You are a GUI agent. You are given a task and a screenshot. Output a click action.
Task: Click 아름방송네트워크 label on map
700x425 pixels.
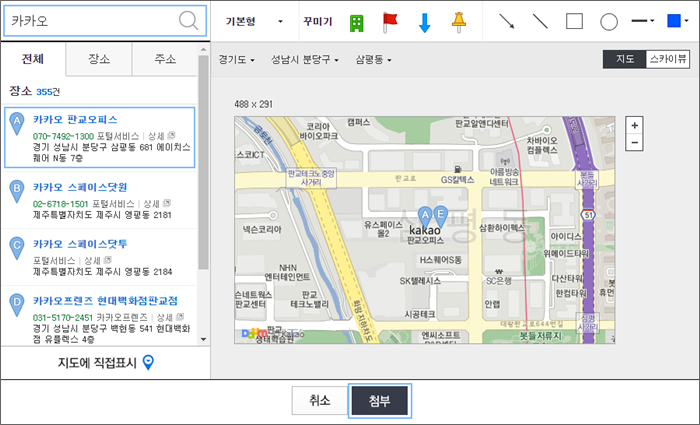504,177
